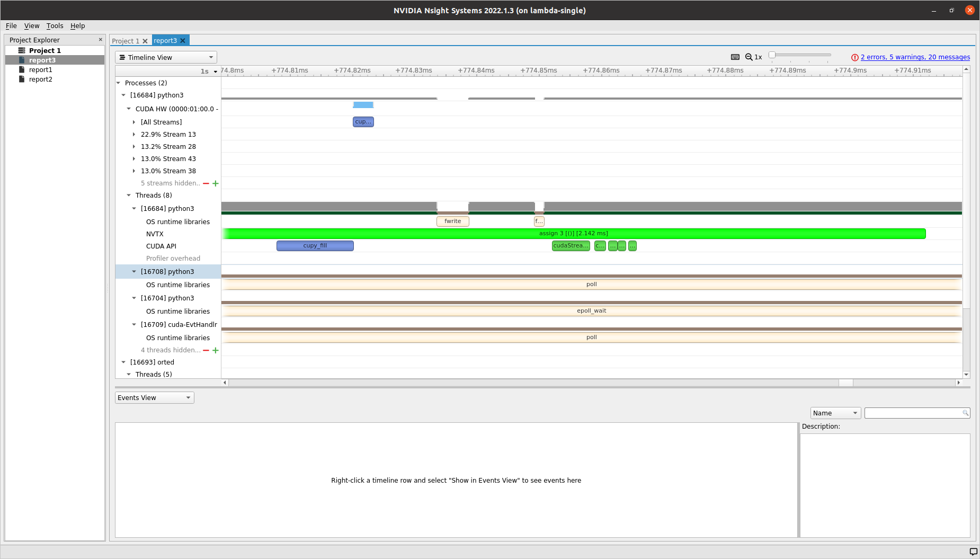Click the zoom-out magnifier icon
The height and width of the screenshot is (559, 980).
pyautogui.click(x=749, y=57)
